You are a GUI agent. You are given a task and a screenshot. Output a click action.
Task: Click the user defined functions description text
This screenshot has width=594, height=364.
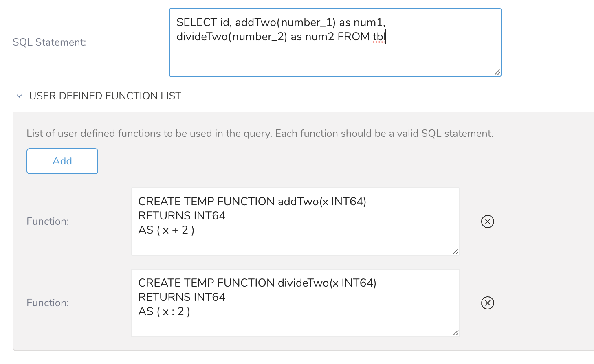(x=260, y=134)
